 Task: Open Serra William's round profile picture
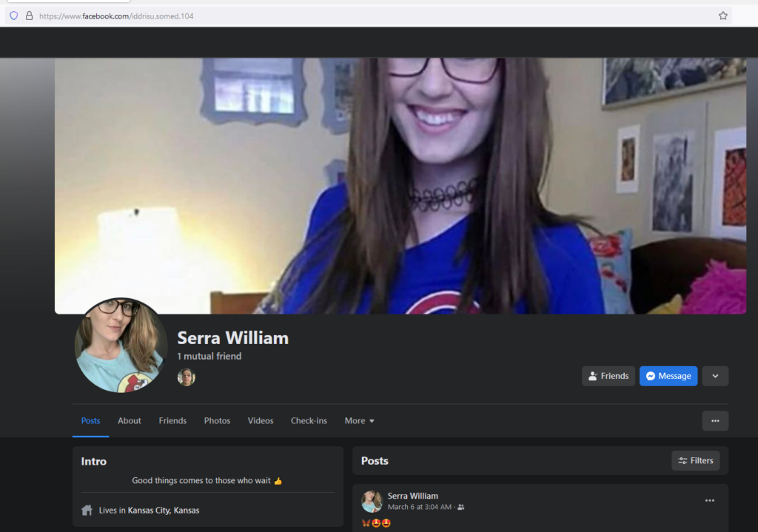click(x=121, y=345)
